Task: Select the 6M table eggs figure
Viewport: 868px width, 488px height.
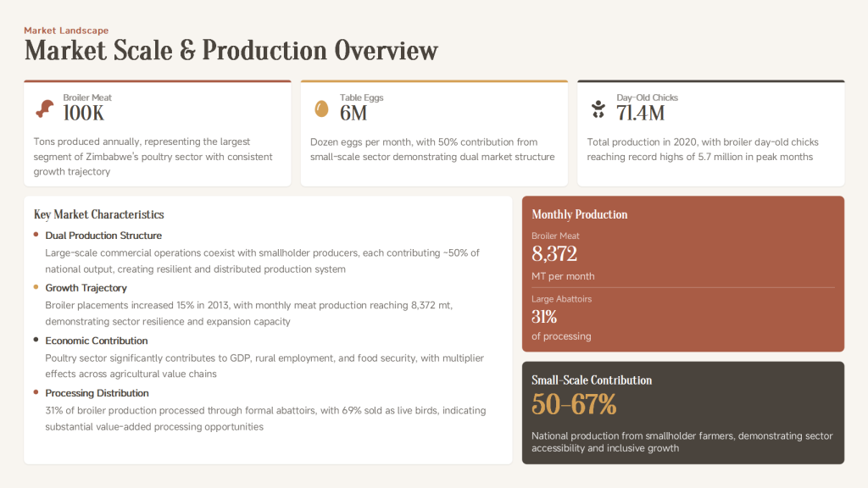Action: point(353,114)
